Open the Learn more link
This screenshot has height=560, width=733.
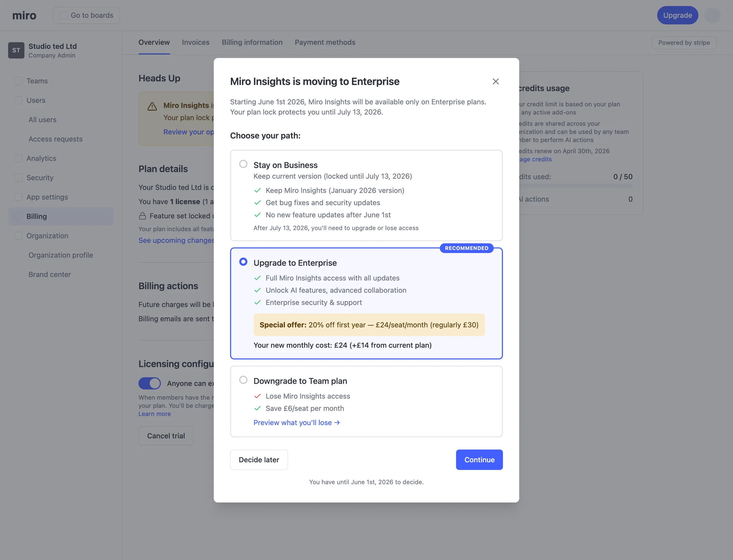click(155, 414)
